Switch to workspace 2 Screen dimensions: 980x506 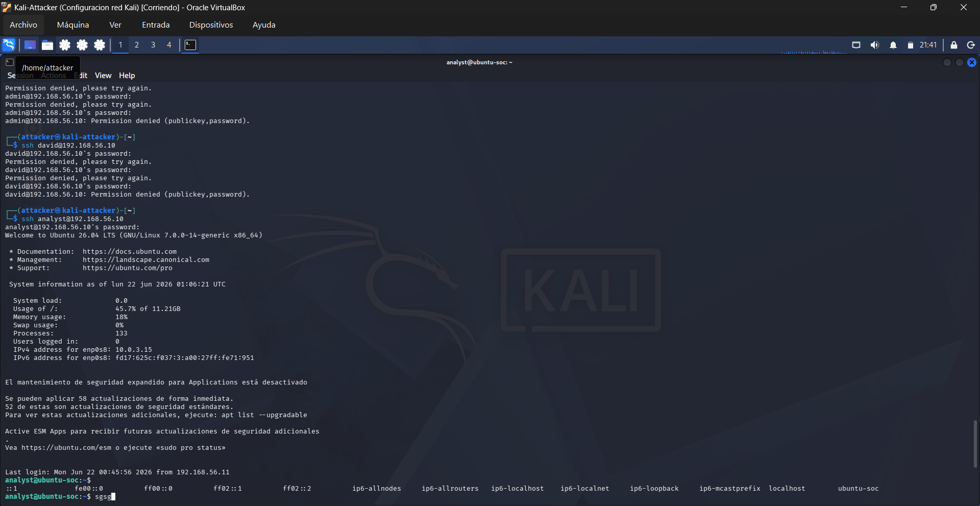pos(137,45)
